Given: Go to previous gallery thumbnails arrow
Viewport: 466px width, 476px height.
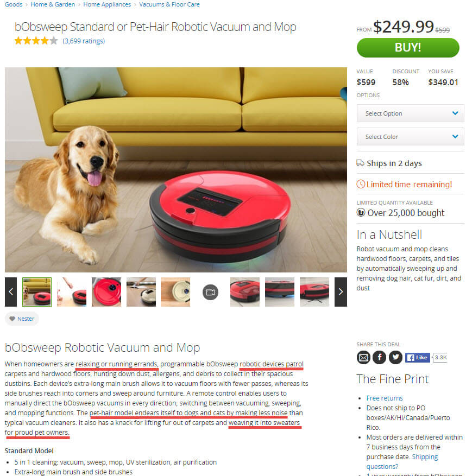Looking at the screenshot, I should [x=11, y=291].
